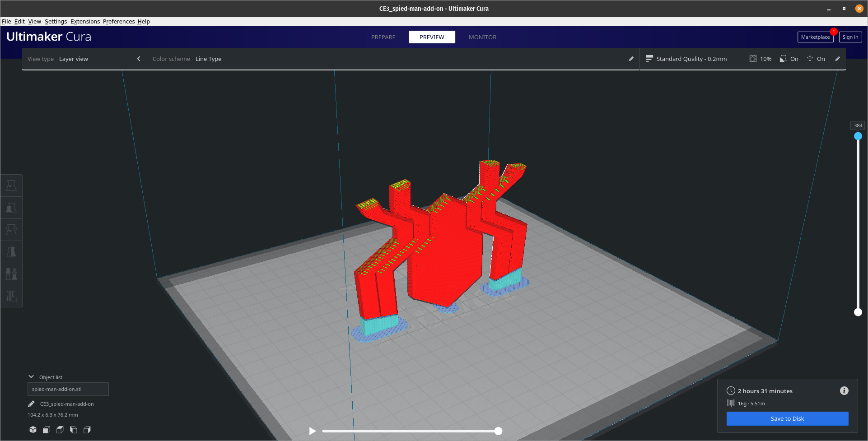The image size is (868, 441).
Task: Select the Move tool in left toolbar
Action: click(x=11, y=186)
